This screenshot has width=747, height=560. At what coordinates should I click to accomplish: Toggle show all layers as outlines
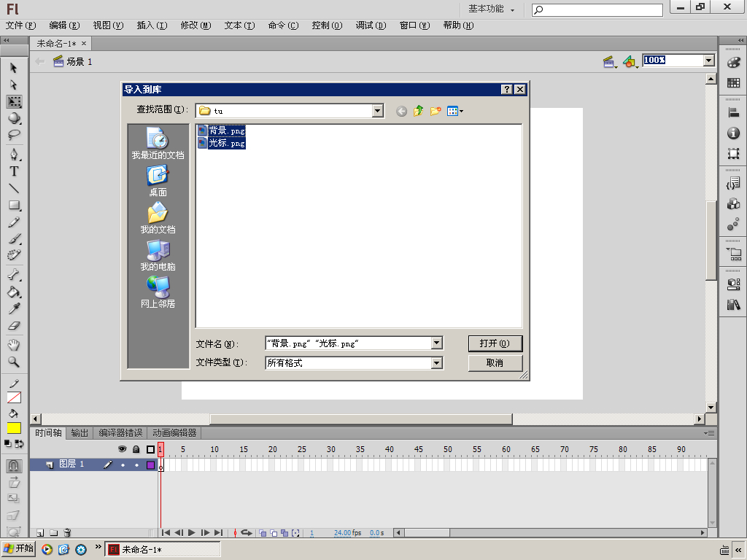click(150, 449)
